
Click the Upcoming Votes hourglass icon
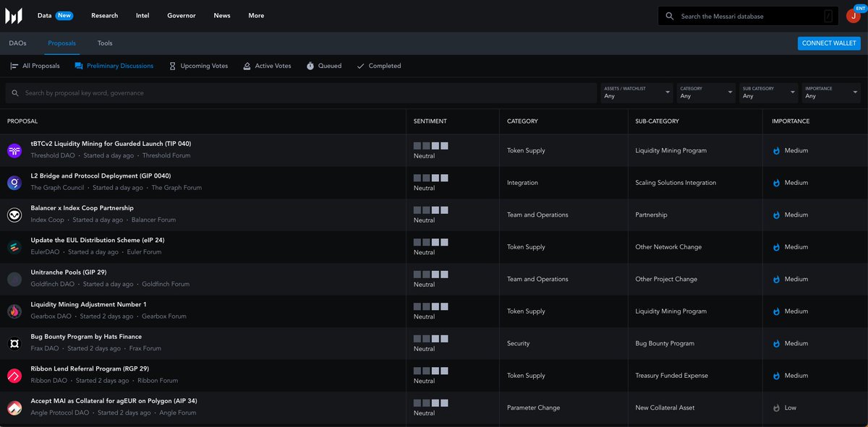point(172,66)
